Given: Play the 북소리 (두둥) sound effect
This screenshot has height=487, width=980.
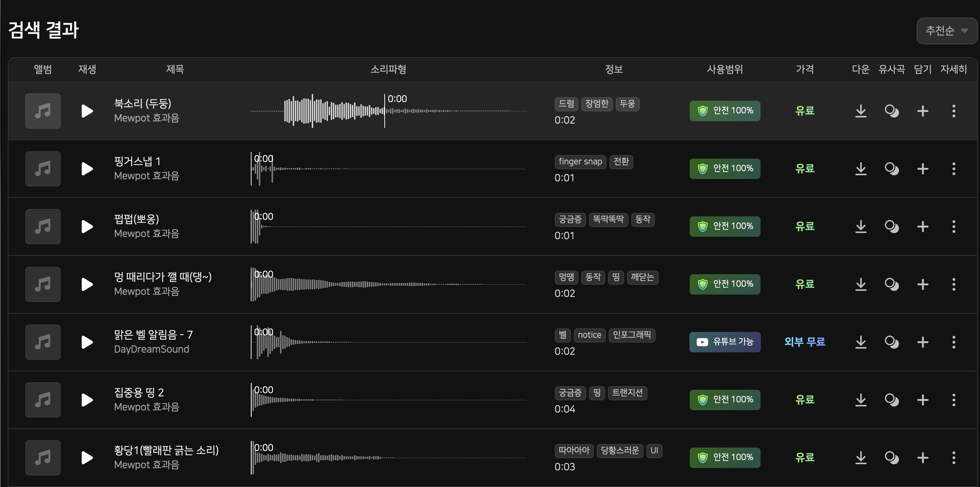Looking at the screenshot, I should pos(87,111).
